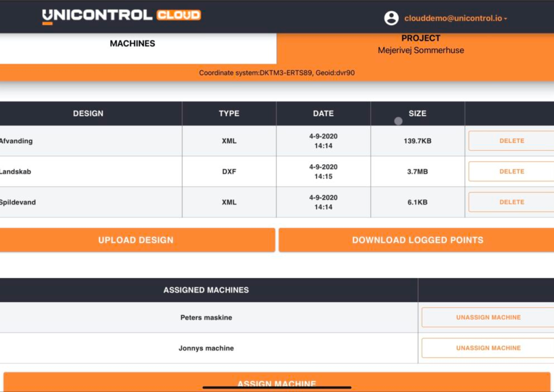Delete the Afvanding design file
The width and height of the screenshot is (554, 392).
click(x=511, y=141)
